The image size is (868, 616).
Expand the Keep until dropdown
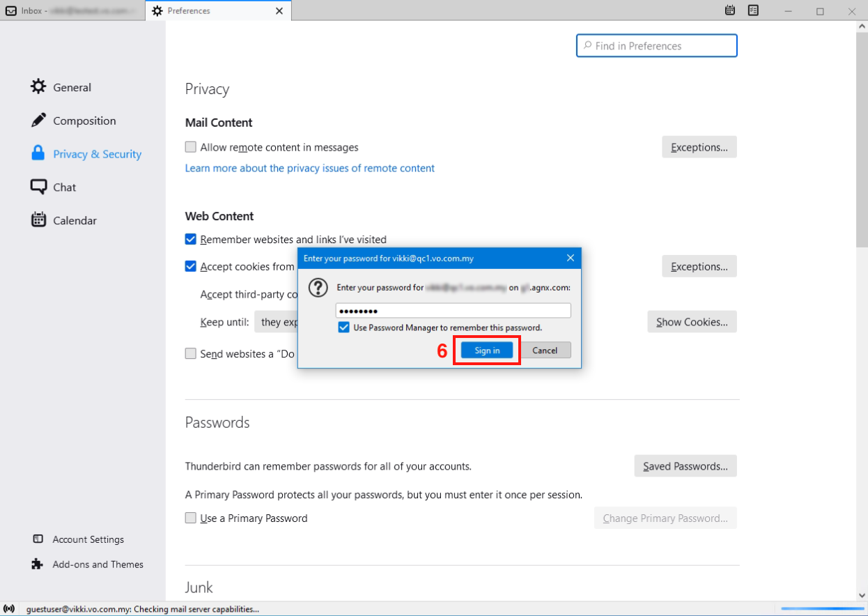277,322
